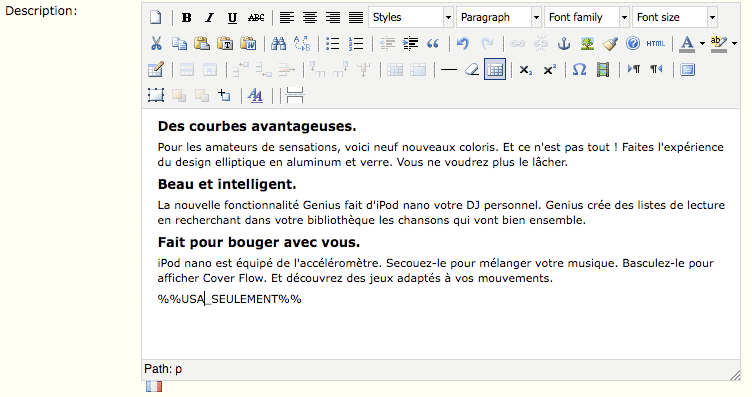
Task: Set text direction left to right
Action: pos(634,70)
